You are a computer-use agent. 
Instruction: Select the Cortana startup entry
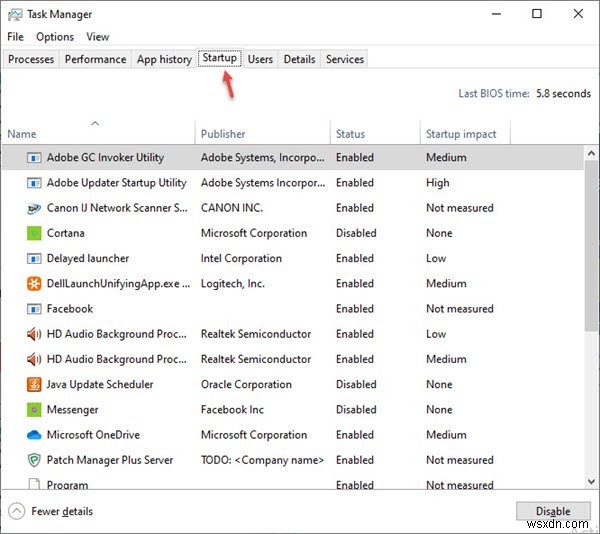[x=293, y=233]
